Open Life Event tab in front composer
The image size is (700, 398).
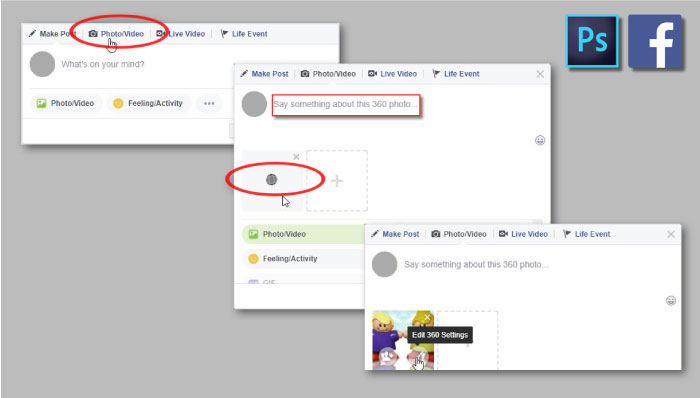coord(587,234)
